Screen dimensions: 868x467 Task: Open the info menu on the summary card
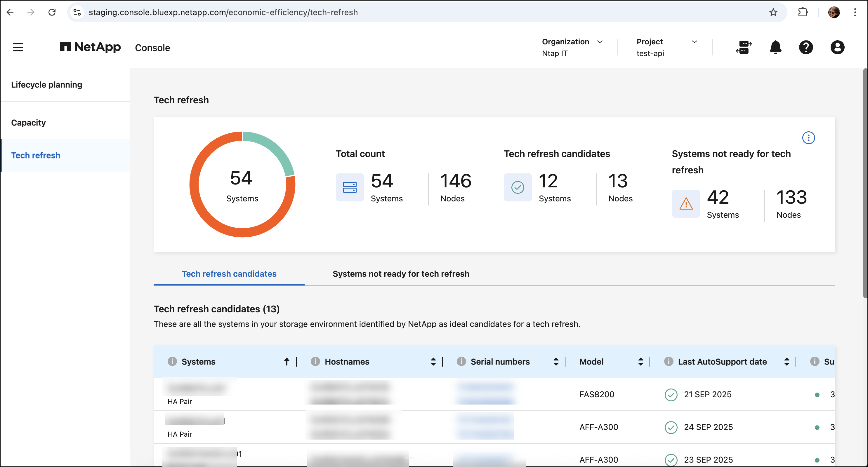[809, 138]
